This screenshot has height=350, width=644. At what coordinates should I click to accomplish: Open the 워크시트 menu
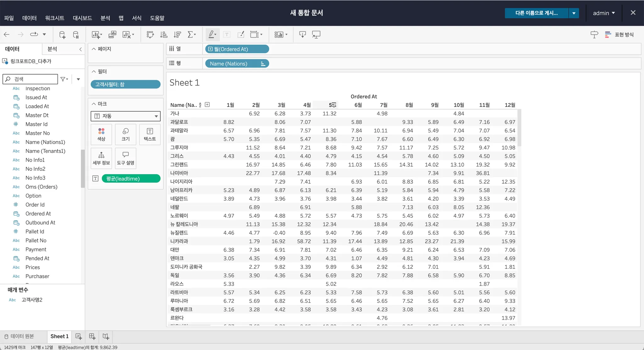pyautogui.click(x=54, y=18)
